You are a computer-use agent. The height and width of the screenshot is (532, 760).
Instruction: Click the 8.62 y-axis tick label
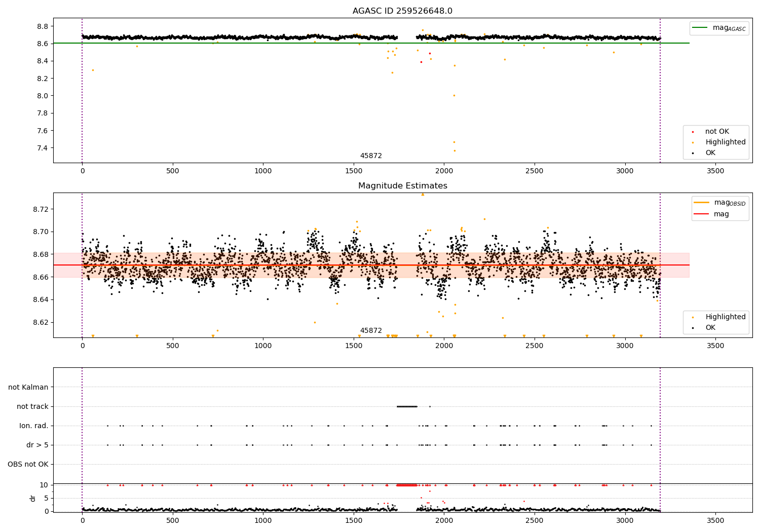pos(41,322)
